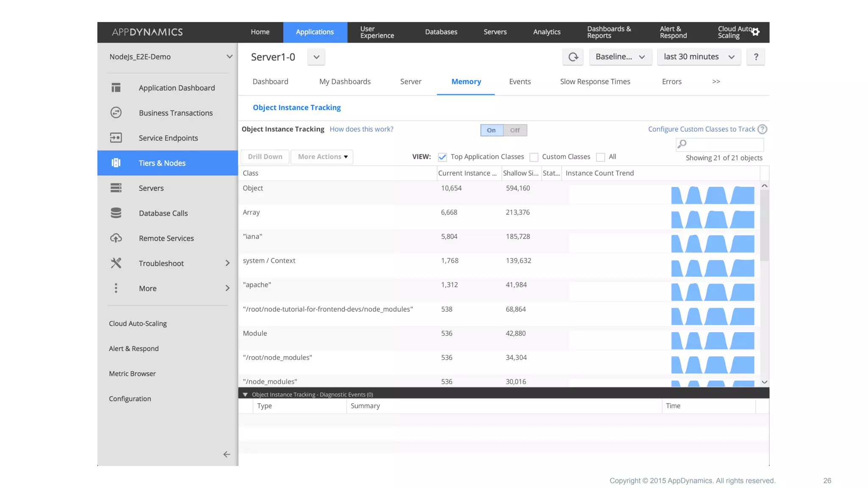Select the Module class row

tap(499, 338)
